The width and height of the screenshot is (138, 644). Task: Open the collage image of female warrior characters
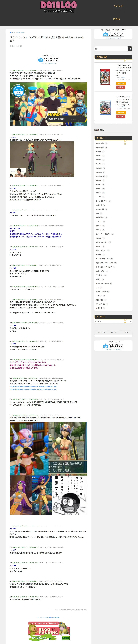[48, 469]
